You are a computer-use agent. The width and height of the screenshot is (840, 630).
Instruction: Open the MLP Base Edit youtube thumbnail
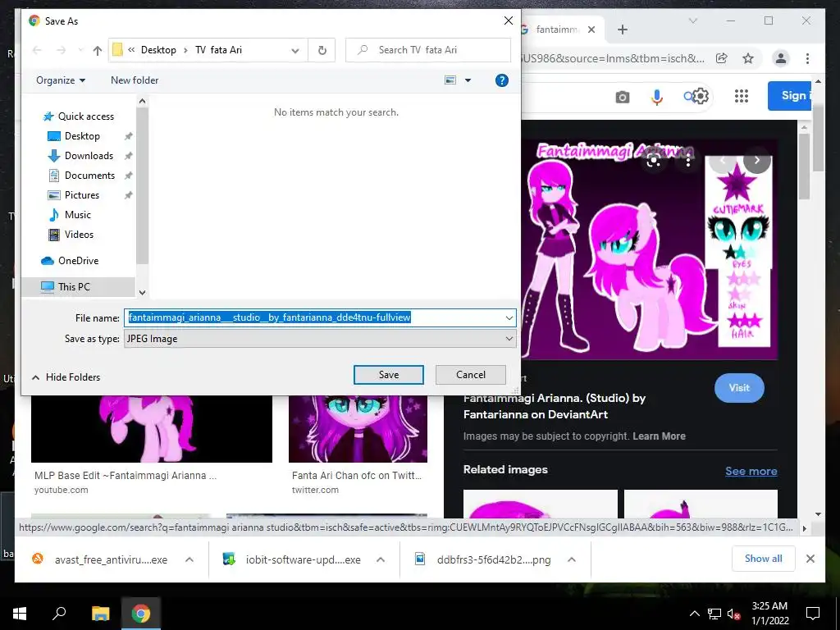coord(152,428)
